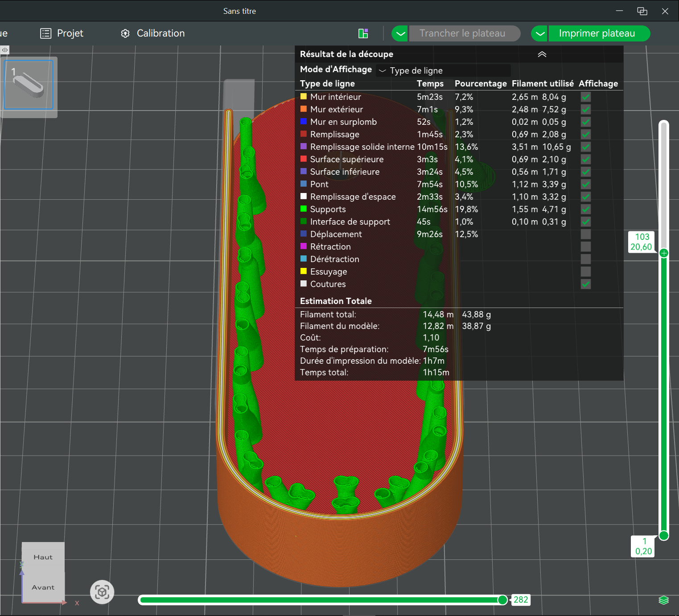This screenshot has width=679, height=616.
Task: Open the dropdown arrow next to Trancher le plateau
Action: [x=400, y=33]
